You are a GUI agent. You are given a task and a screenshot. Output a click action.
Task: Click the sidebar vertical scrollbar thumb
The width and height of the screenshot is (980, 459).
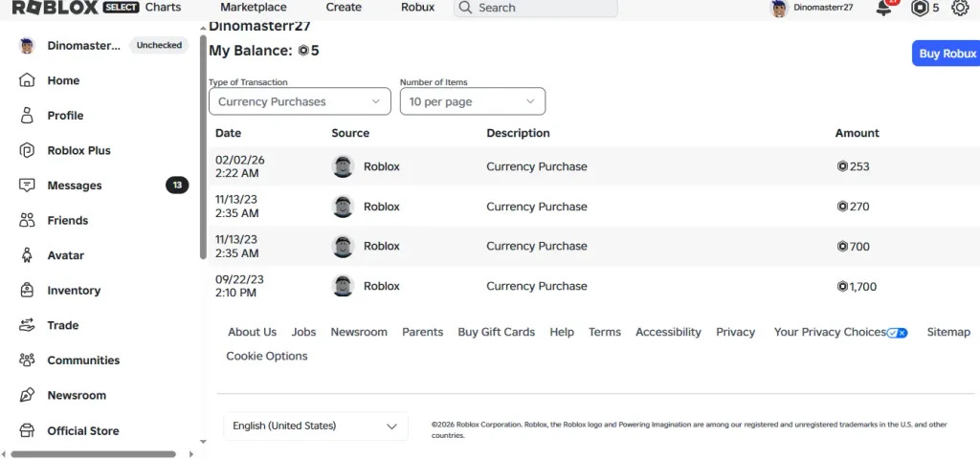[x=203, y=146]
